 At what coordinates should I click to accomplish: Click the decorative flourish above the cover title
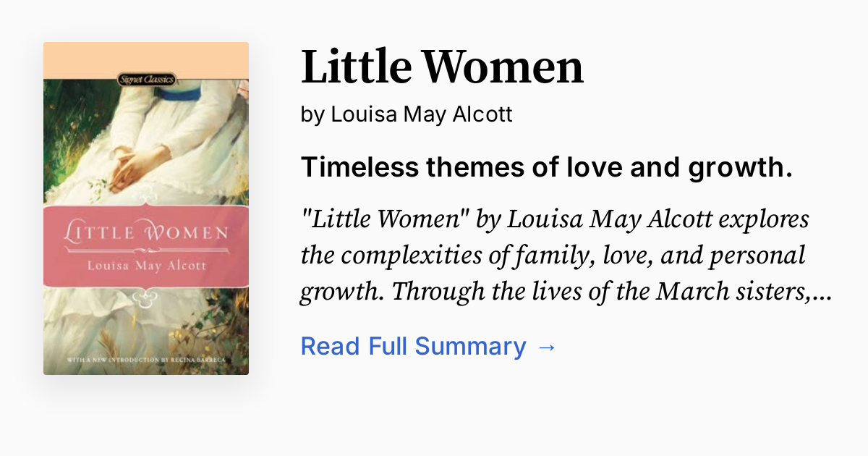click(148, 195)
